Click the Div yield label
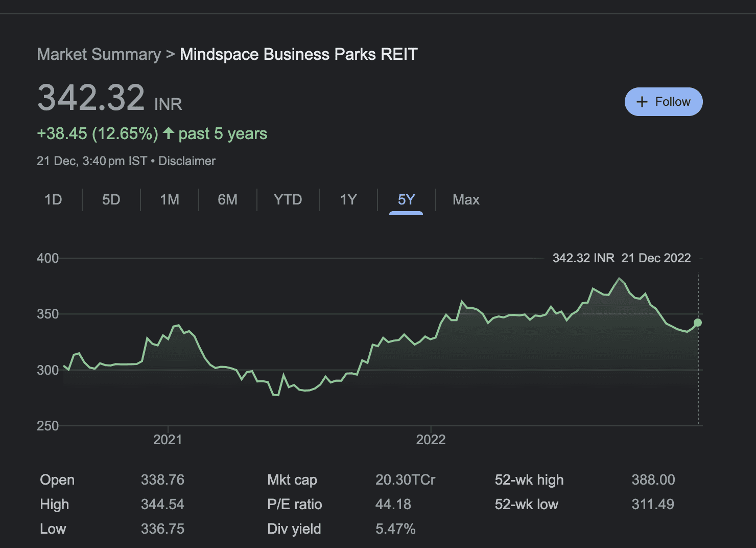This screenshot has height=548, width=756. coord(294,529)
